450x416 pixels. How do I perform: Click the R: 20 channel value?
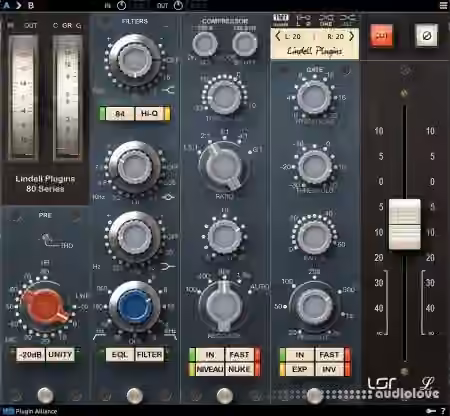tap(335, 37)
